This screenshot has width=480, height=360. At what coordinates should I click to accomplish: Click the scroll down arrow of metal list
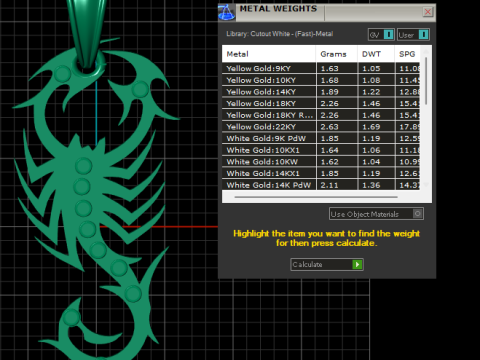[426, 185]
